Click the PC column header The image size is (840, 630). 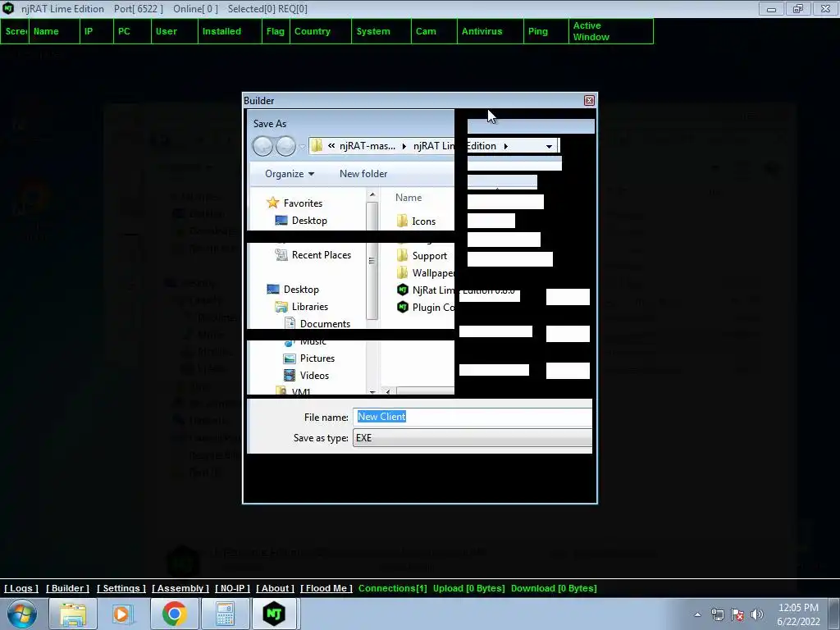pos(132,31)
